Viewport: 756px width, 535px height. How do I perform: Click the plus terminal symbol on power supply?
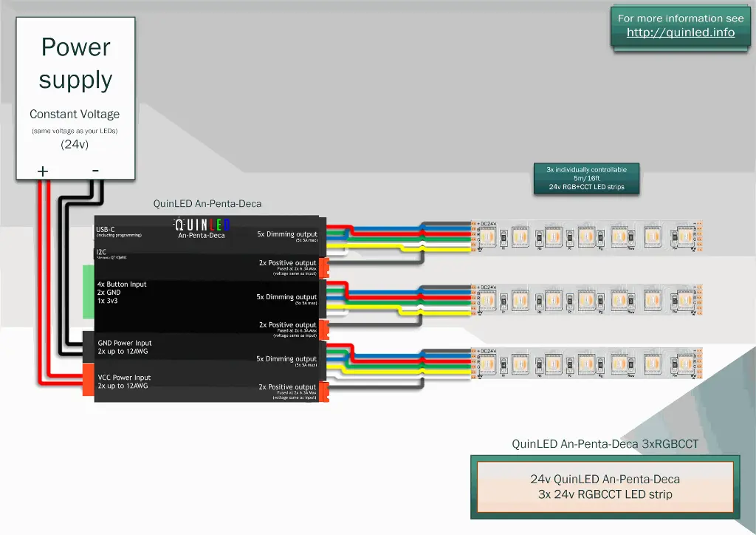click(43, 171)
